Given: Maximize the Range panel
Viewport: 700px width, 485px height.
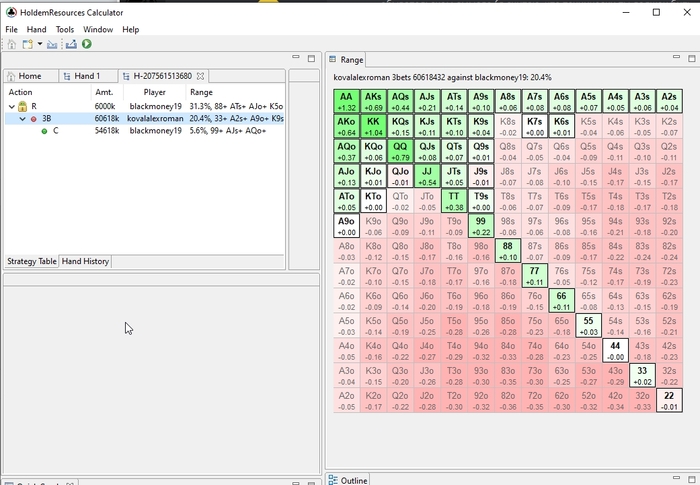Looking at the screenshot, I should click(x=692, y=59).
